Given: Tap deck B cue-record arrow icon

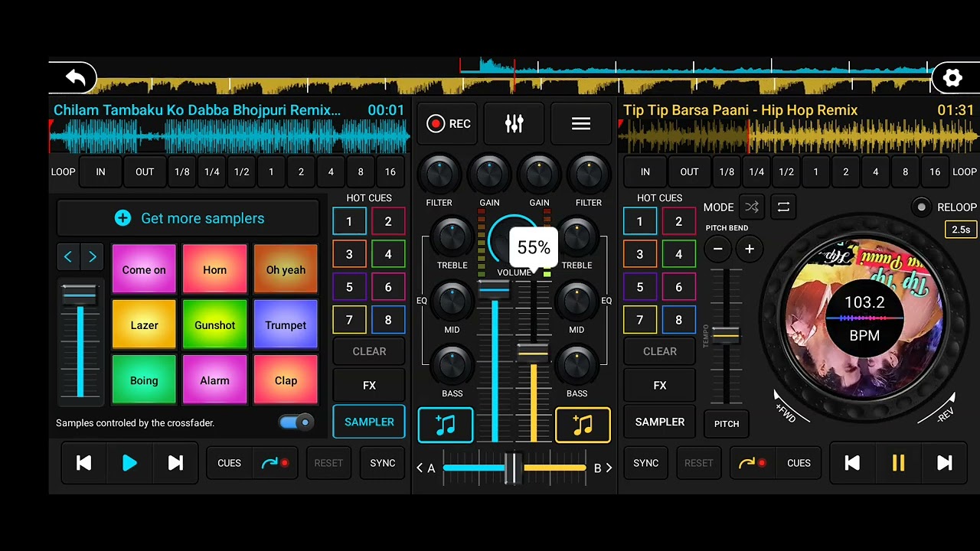Looking at the screenshot, I should pos(753,463).
